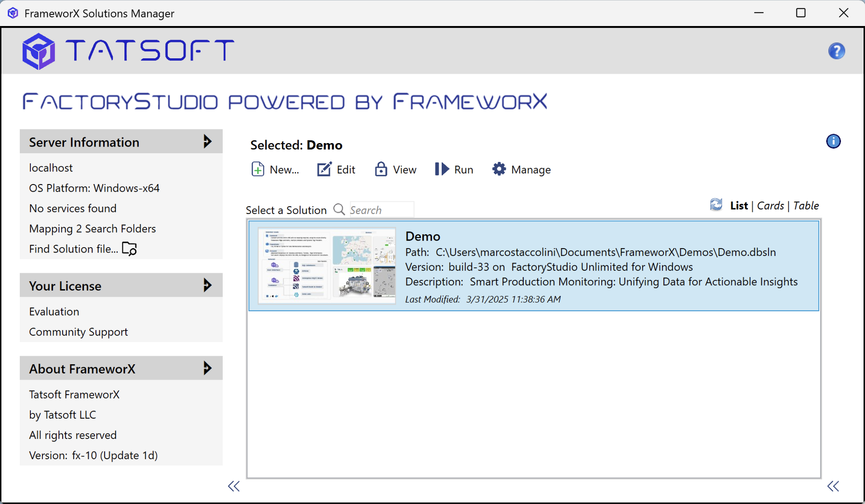Click the Demo solution path line
This screenshot has height=504, width=865.
pos(591,252)
